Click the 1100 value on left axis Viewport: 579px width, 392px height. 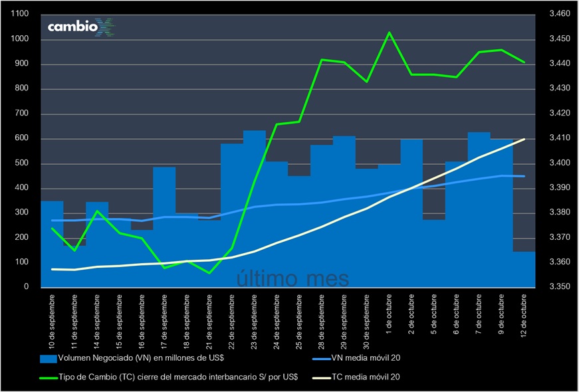click(20, 14)
